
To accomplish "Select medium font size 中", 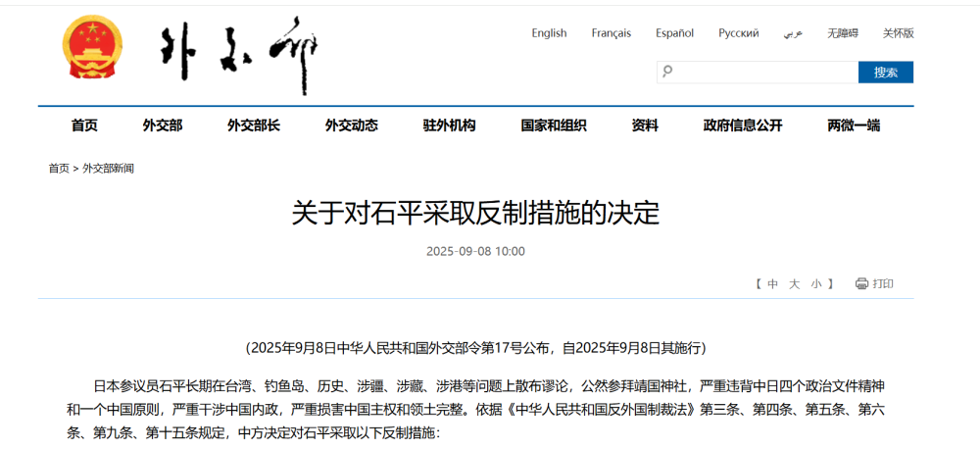I will [772, 284].
